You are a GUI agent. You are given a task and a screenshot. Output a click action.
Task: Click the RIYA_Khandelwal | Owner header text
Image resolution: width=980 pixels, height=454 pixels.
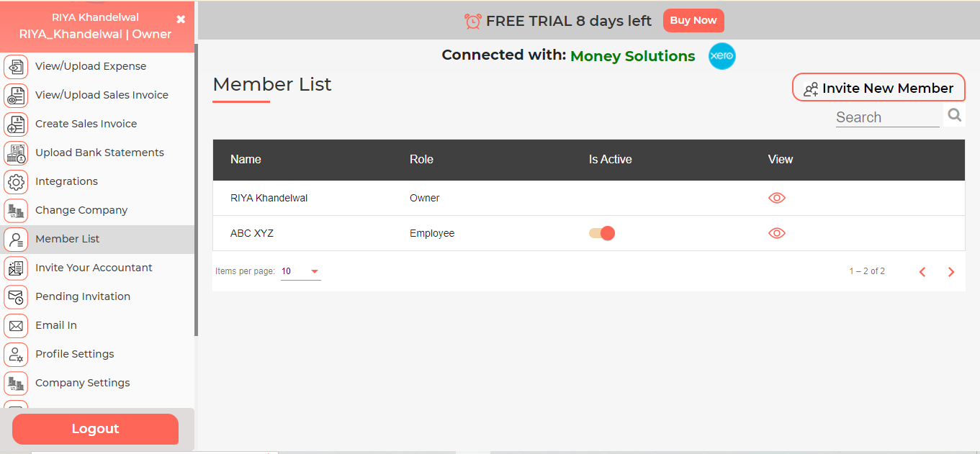coord(95,34)
